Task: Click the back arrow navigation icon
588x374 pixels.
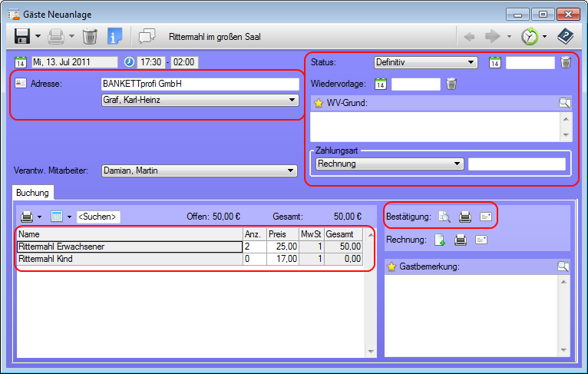Action: click(469, 37)
